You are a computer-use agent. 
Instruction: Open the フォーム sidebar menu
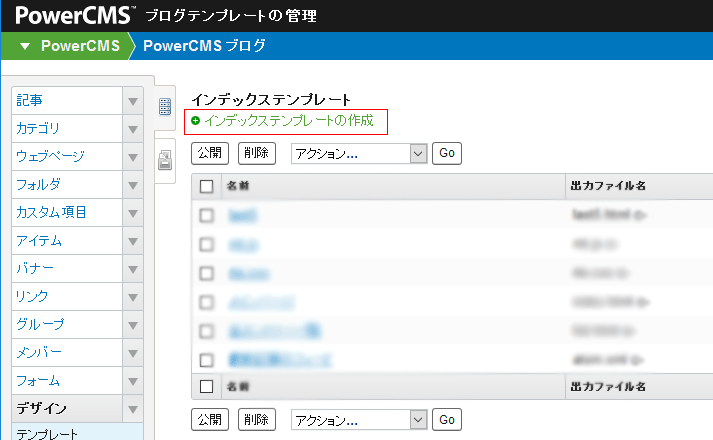tap(67, 381)
